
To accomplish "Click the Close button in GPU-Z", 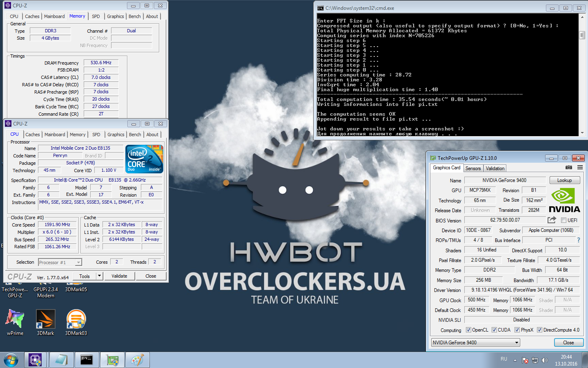I will click(568, 343).
